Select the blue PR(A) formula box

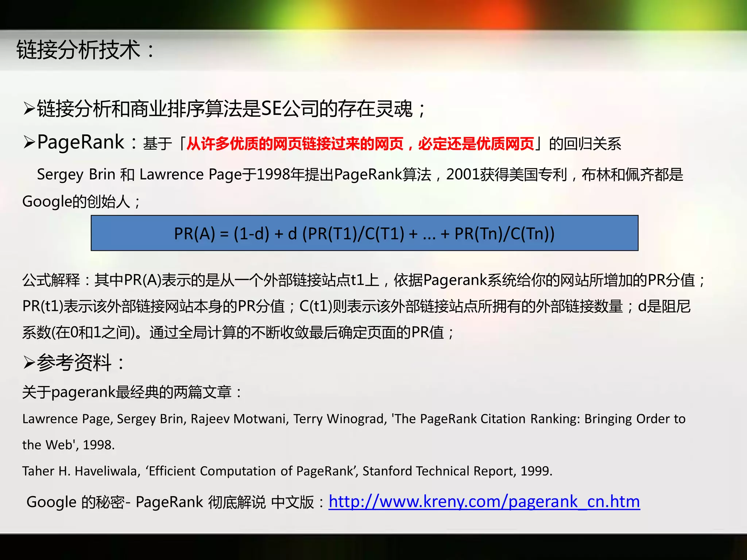(x=364, y=233)
